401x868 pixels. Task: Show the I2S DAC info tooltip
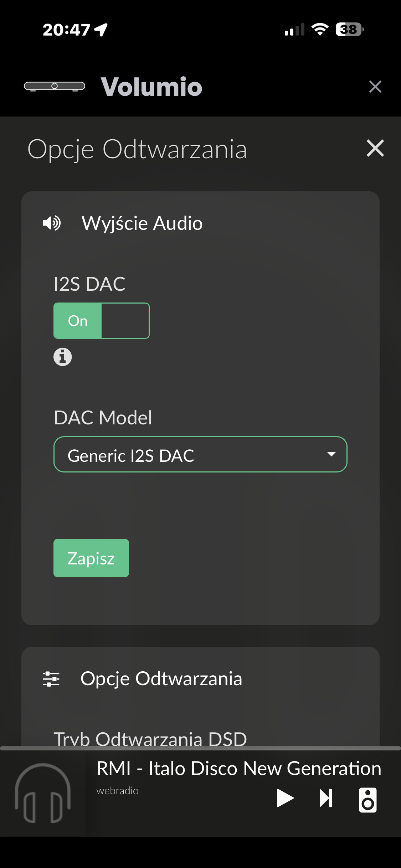63,357
